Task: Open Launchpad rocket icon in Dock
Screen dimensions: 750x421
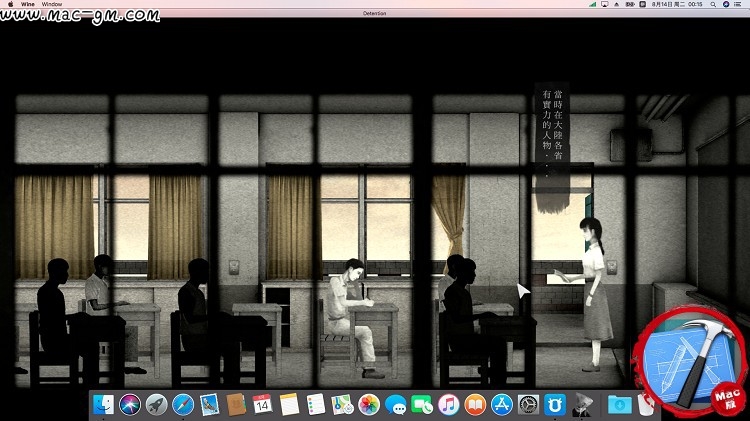Action: pyautogui.click(x=156, y=405)
